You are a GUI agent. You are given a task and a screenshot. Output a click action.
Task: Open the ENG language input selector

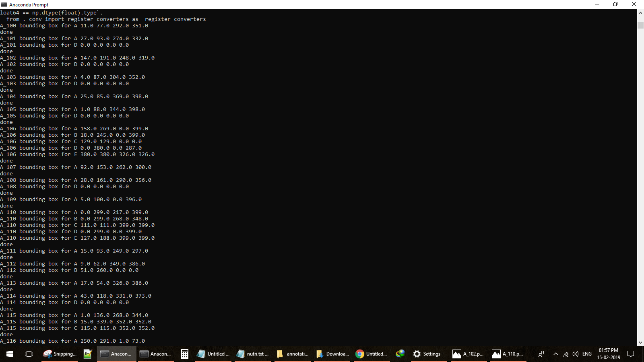coord(587,354)
